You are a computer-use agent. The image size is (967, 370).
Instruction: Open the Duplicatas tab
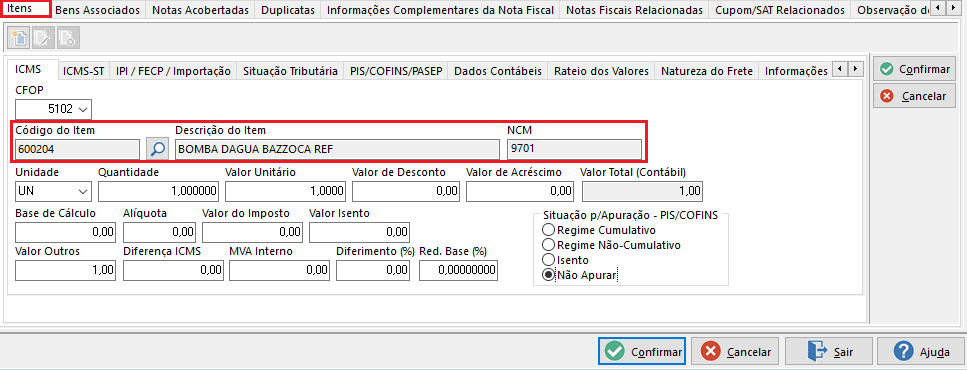coord(287,10)
